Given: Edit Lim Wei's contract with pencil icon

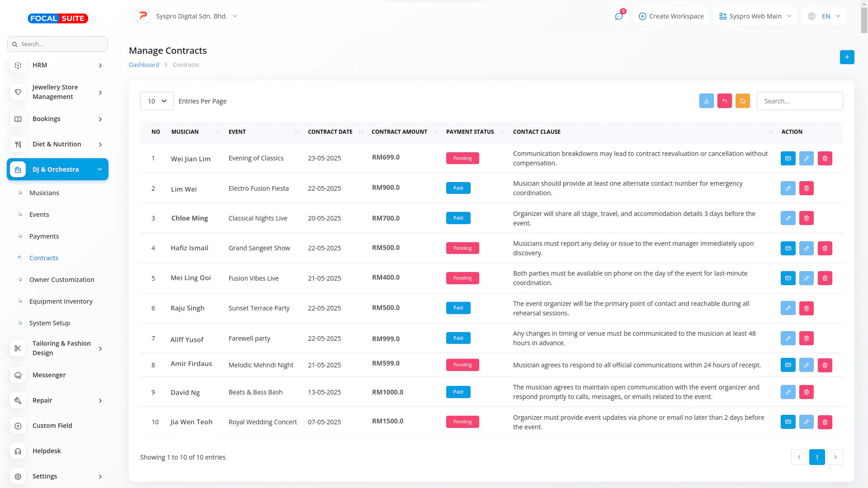Looking at the screenshot, I should pyautogui.click(x=788, y=188).
